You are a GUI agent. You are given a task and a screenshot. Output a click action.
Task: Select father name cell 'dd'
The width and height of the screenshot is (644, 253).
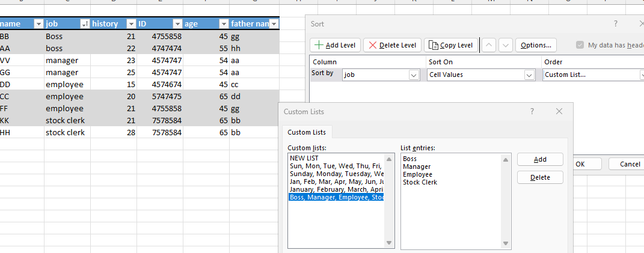(254, 97)
